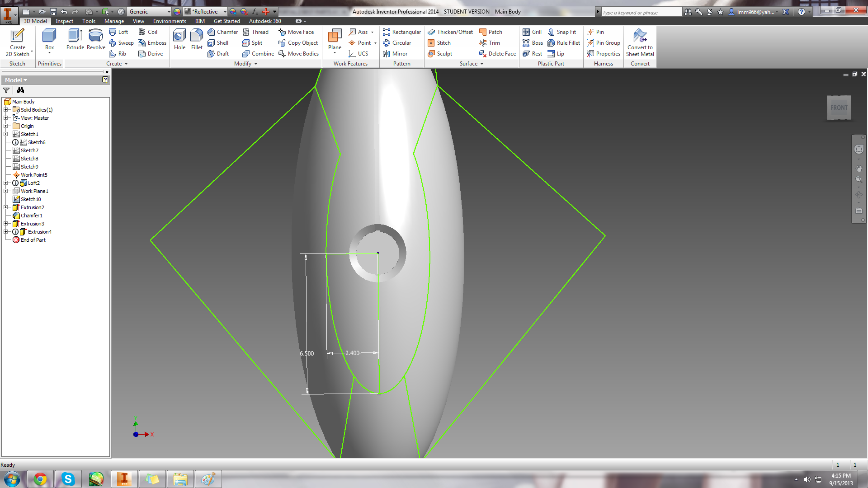
Task: Open the Windows Start menu
Action: pos(12,479)
